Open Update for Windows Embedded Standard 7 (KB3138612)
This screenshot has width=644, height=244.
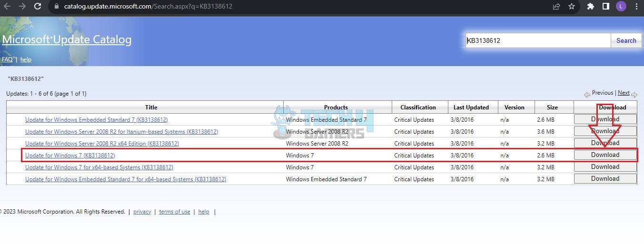(97, 120)
